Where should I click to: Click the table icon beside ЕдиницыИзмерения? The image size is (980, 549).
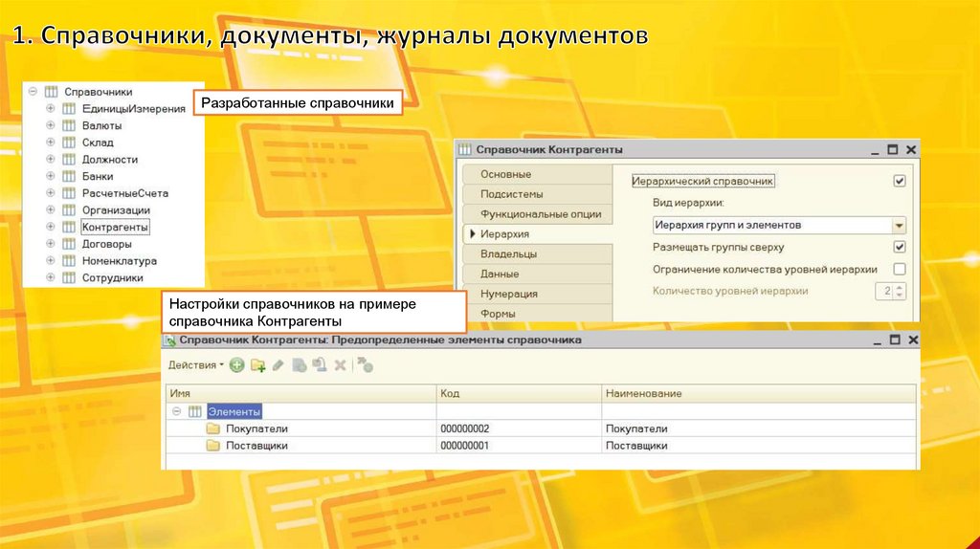(x=69, y=109)
